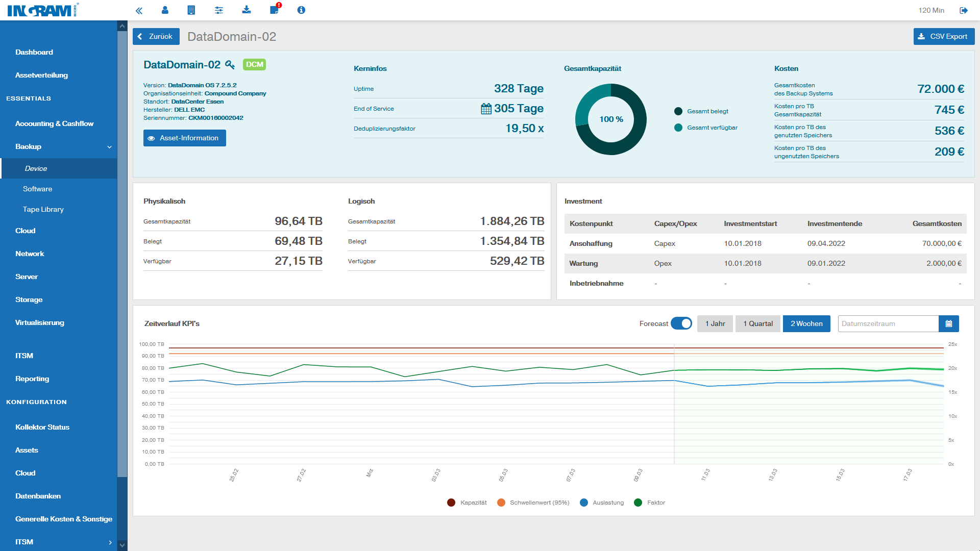The height and width of the screenshot is (551, 980).
Task: Click the Kostenpunkt column header
Action: click(x=591, y=223)
